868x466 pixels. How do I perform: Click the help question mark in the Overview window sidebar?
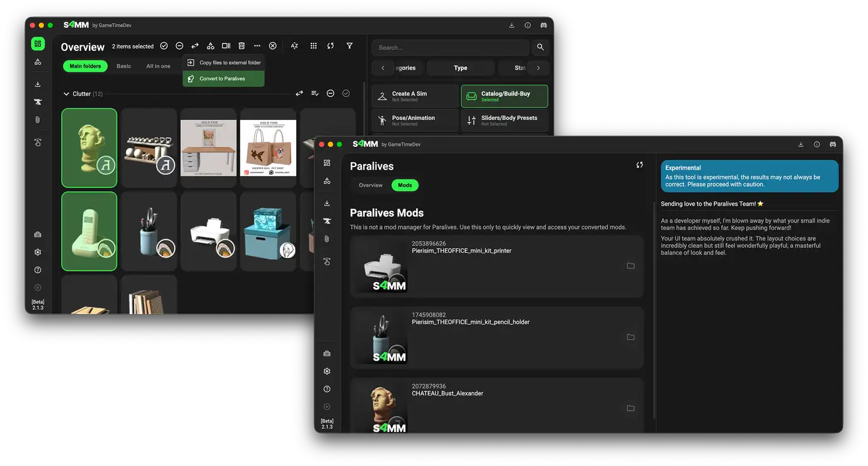[38, 270]
